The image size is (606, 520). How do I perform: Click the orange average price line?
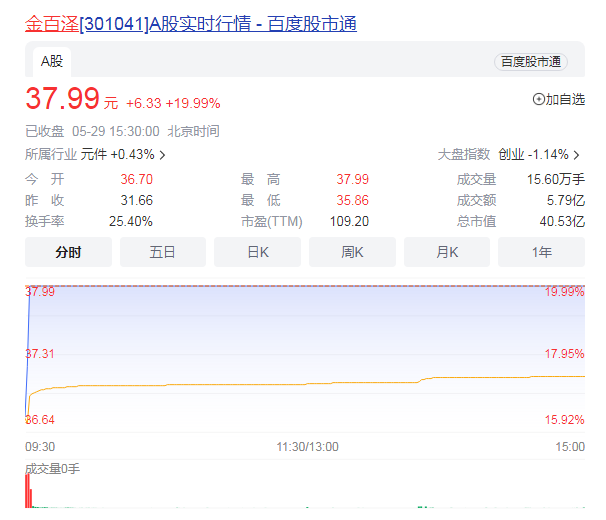click(x=300, y=383)
